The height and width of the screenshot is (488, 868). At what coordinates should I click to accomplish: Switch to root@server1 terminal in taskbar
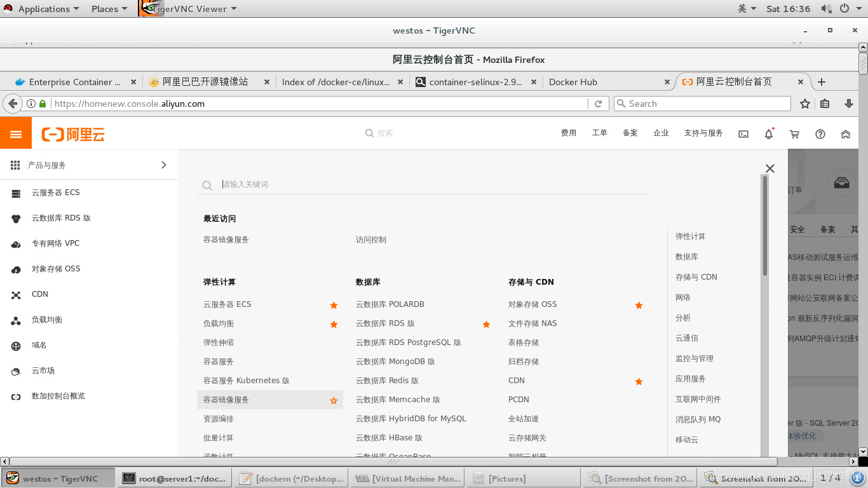[175, 478]
